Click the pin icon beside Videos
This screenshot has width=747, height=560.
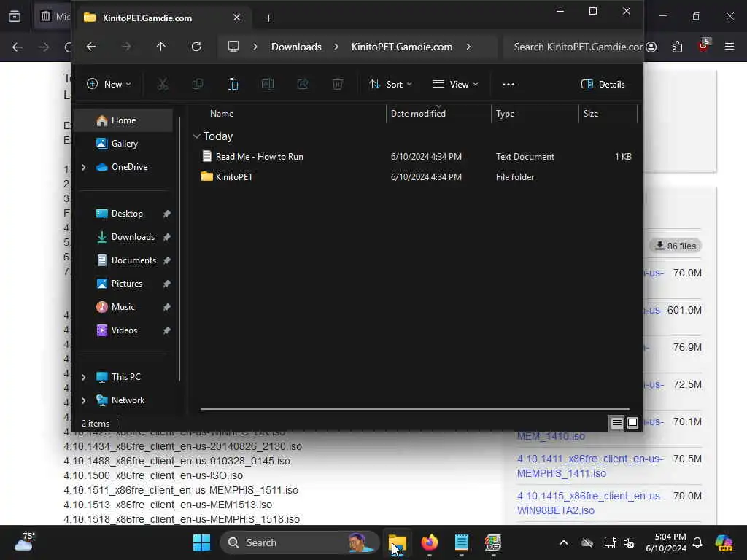(167, 330)
